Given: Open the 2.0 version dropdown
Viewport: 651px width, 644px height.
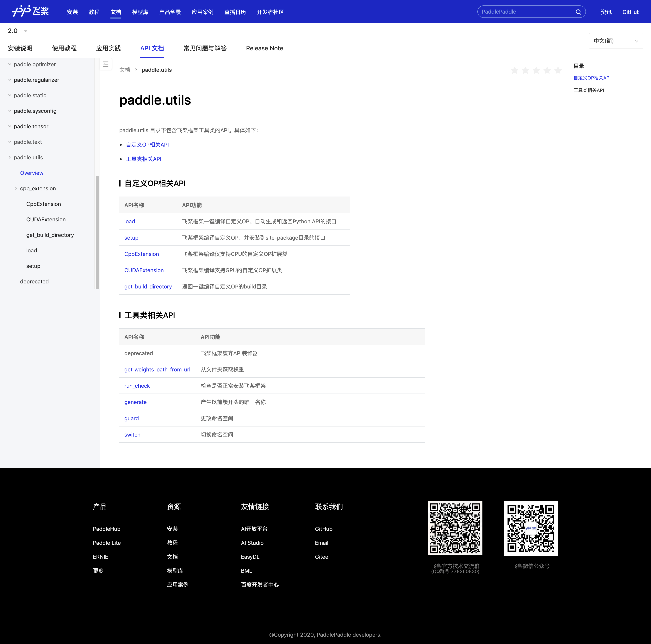Looking at the screenshot, I should [x=17, y=31].
